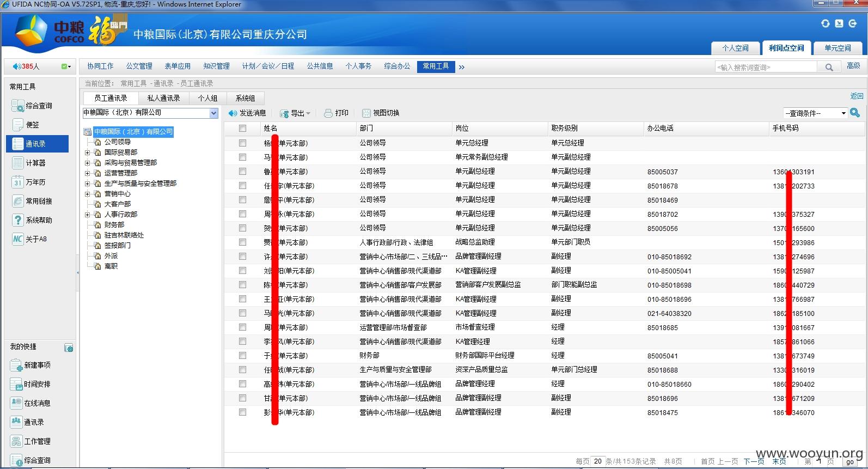Screen dimensions: 868x469
Task: Open 综合查询 in the 常用工具 sidebar
Action: (x=33, y=106)
